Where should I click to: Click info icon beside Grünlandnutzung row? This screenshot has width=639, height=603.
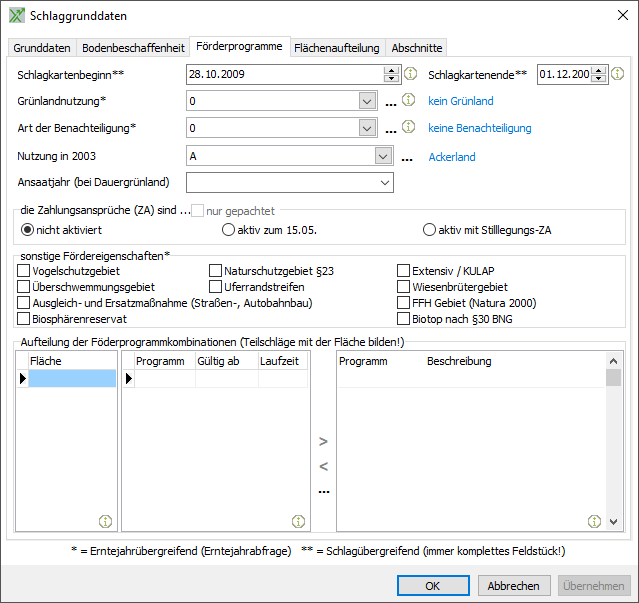[408, 101]
